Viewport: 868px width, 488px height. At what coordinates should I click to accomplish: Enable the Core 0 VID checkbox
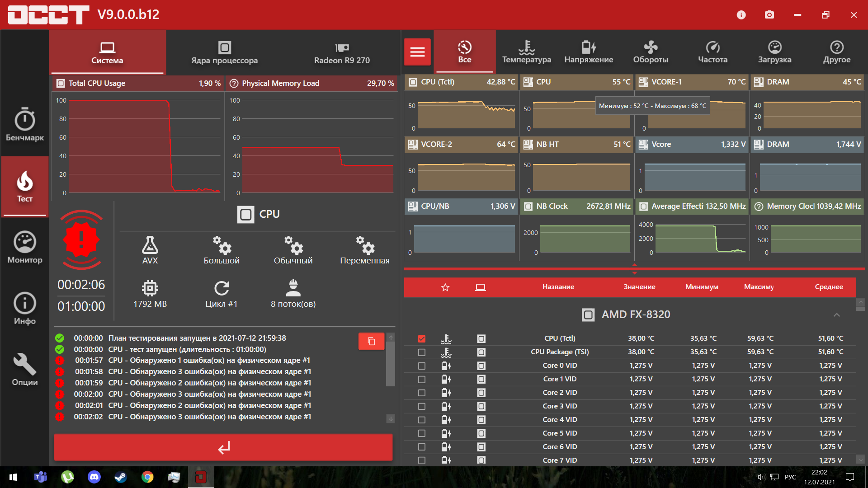422,366
